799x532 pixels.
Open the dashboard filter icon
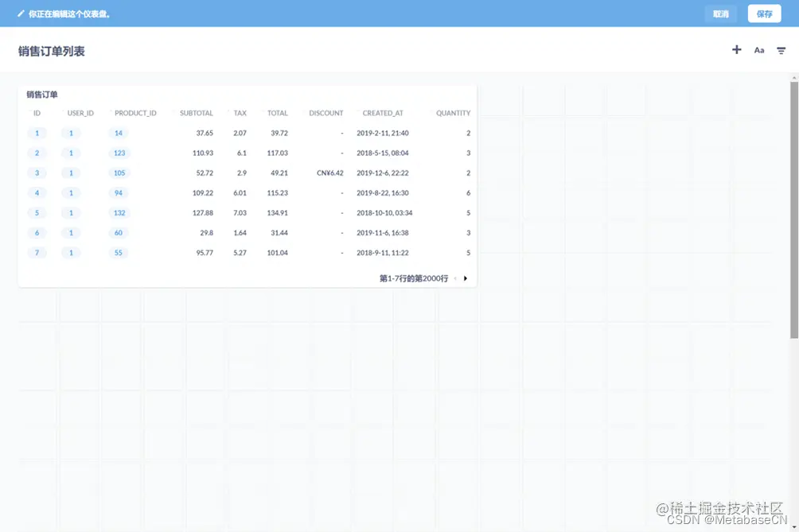(781, 50)
